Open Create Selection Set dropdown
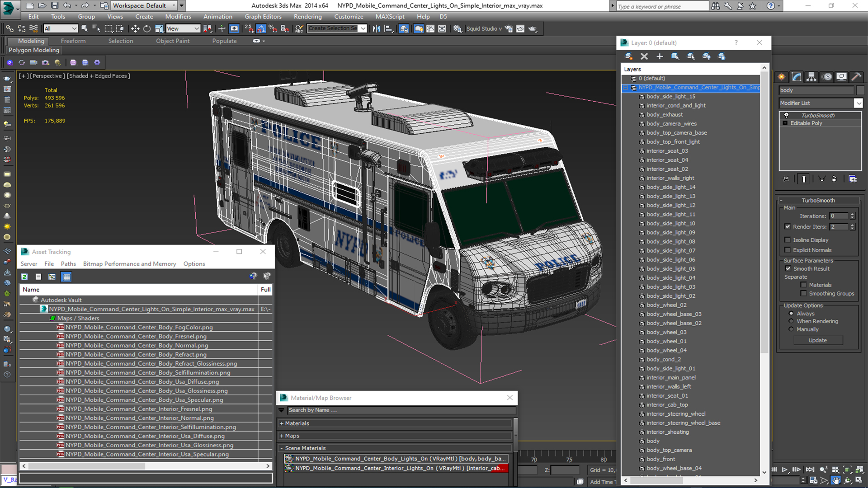The image size is (868, 488). point(363,28)
